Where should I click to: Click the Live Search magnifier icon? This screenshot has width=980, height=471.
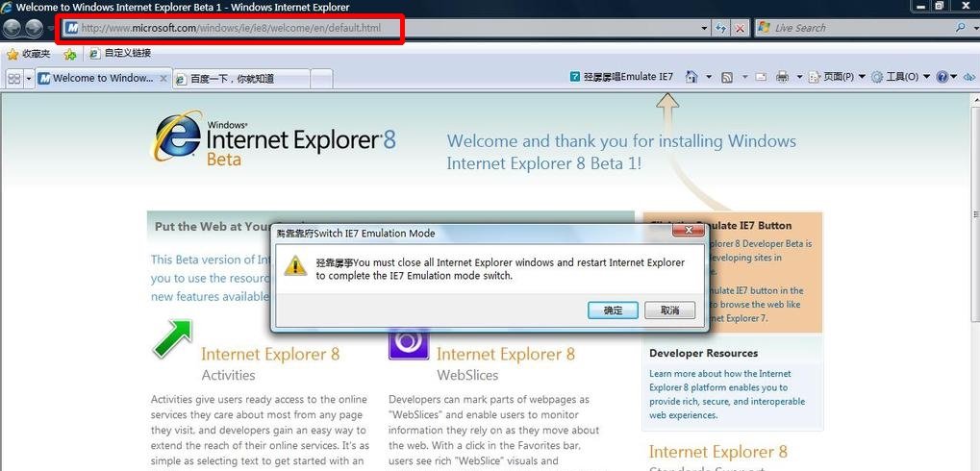click(960, 28)
